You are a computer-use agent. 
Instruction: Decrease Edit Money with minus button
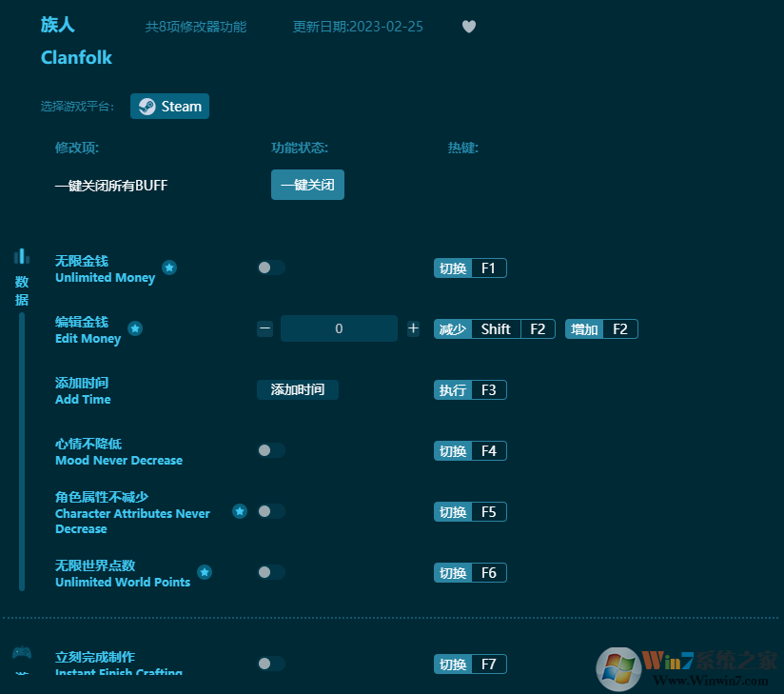point(265,328)
